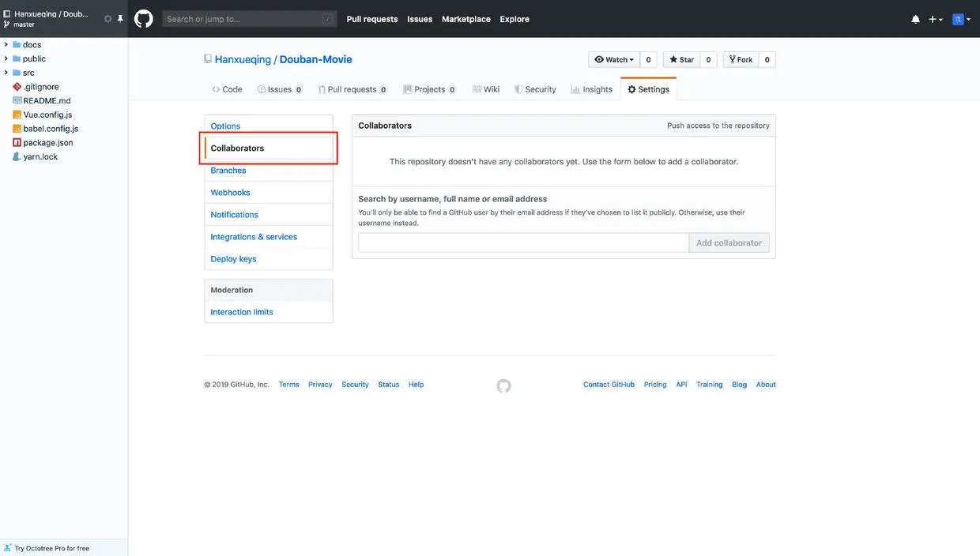Click the README.md file icon
The height and width of the screenshot is (556, 980).
point(17,100)
